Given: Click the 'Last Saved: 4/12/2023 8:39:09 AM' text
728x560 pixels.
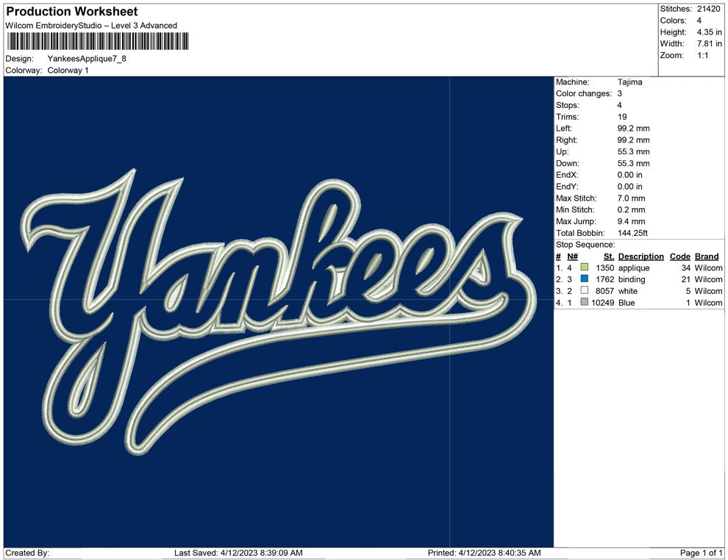Looking at the screenshot, I should coord(238,553).
